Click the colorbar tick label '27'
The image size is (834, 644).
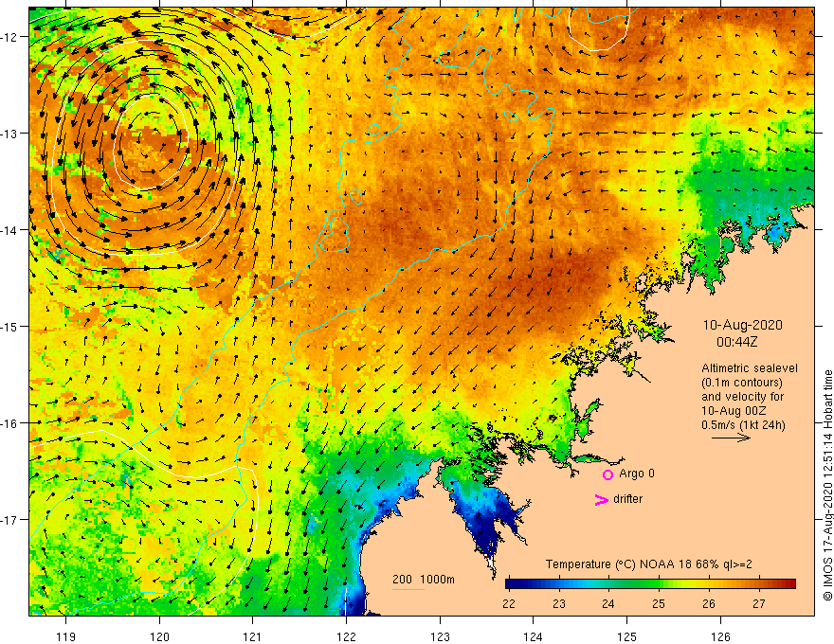(x=759, y=603)
